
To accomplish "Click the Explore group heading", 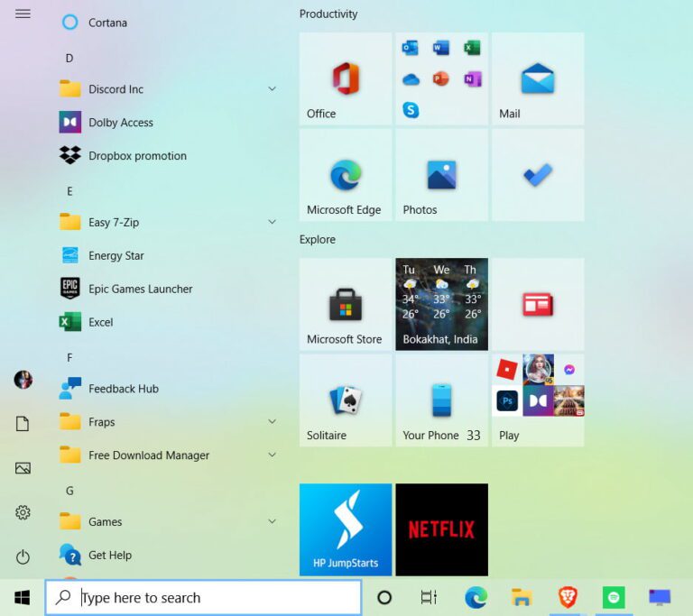I will [x=318, y=240].
